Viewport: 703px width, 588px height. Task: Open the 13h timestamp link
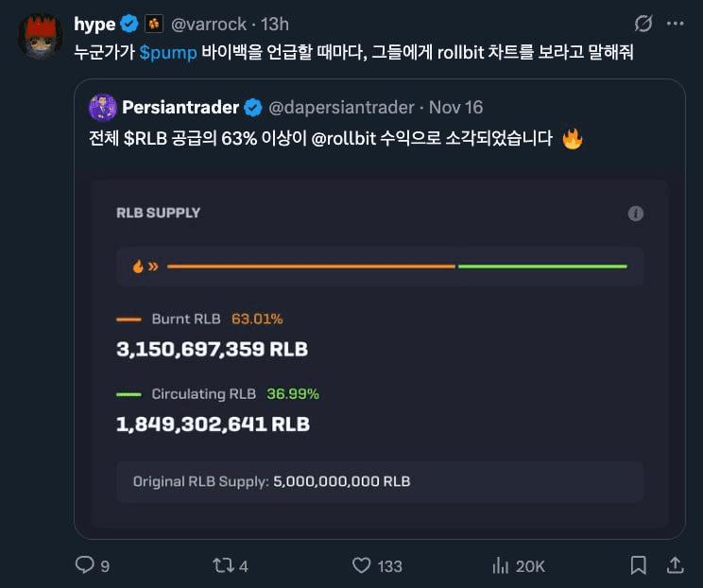point(275,25)
